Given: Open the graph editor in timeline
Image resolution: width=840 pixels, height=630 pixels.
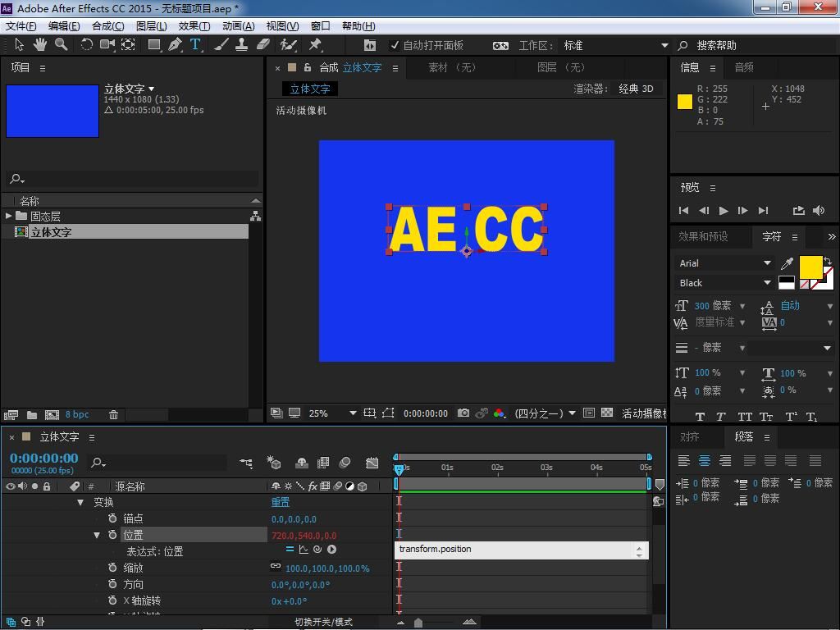Looking at the screenshot, I should 372,463.
